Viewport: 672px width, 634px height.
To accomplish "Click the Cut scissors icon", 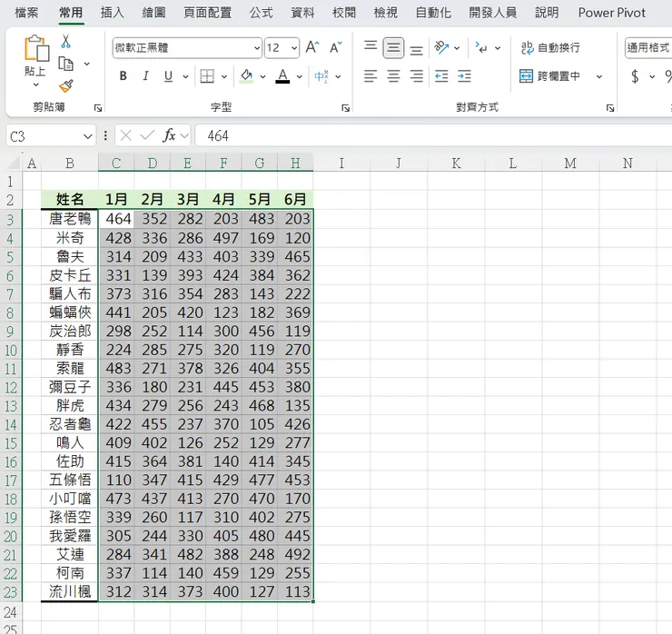I will tap(65, 42).
